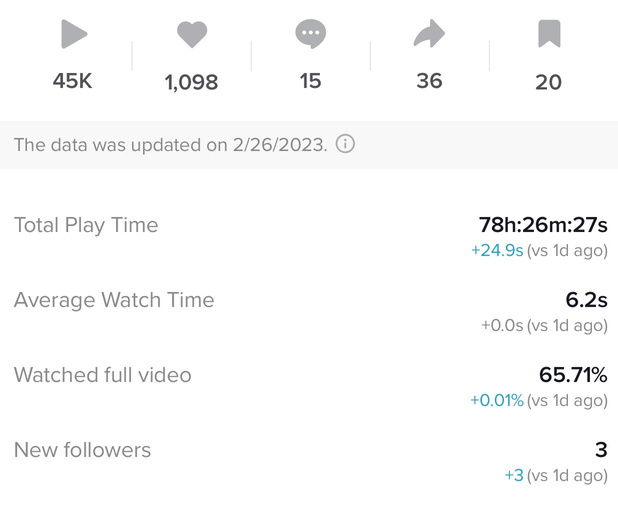Click the Total Play Time label
Viewport: 618px width, 508px height.
(x=86, y=225)
